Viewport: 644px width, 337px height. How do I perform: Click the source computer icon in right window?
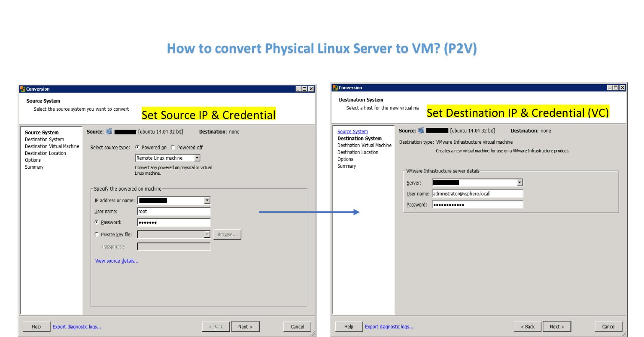point(421,131)
